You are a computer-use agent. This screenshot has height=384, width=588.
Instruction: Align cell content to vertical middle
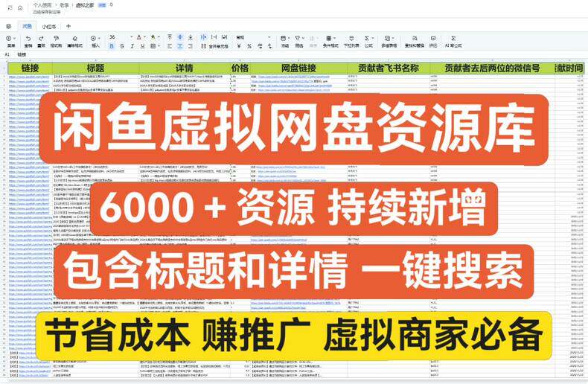(180, 36)
